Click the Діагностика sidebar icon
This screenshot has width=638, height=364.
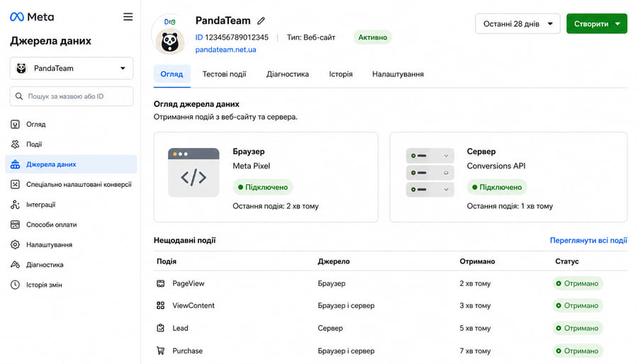(15, 265)
